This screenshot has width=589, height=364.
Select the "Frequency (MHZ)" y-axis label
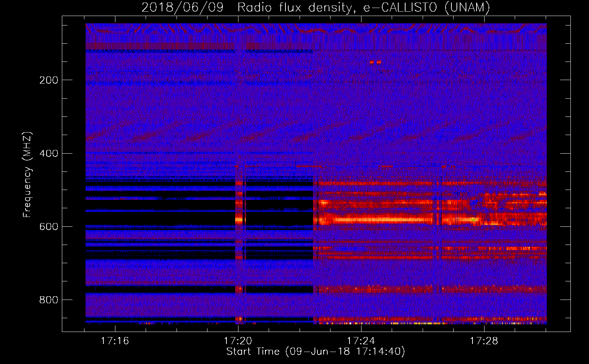coord(27,174)
